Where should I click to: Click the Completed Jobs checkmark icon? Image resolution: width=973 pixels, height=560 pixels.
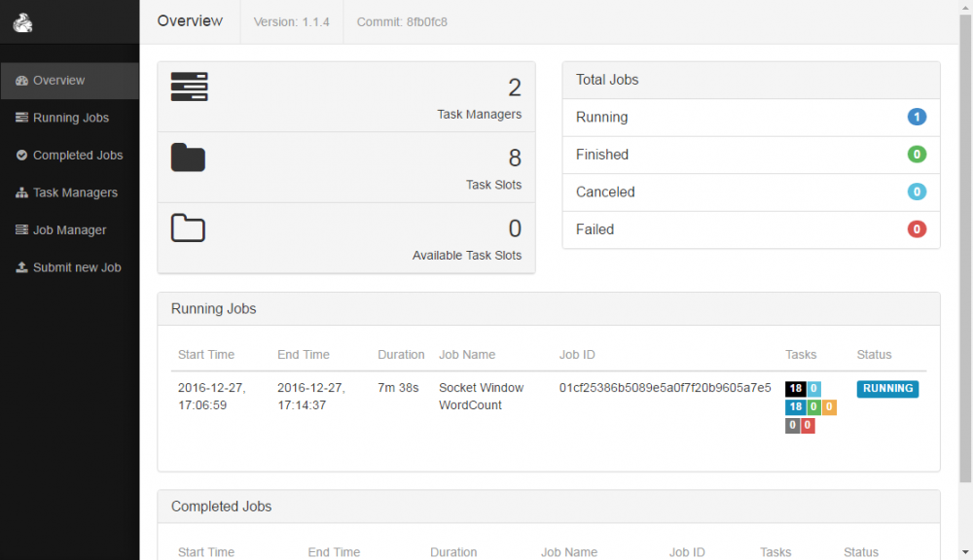click(19, 155)
